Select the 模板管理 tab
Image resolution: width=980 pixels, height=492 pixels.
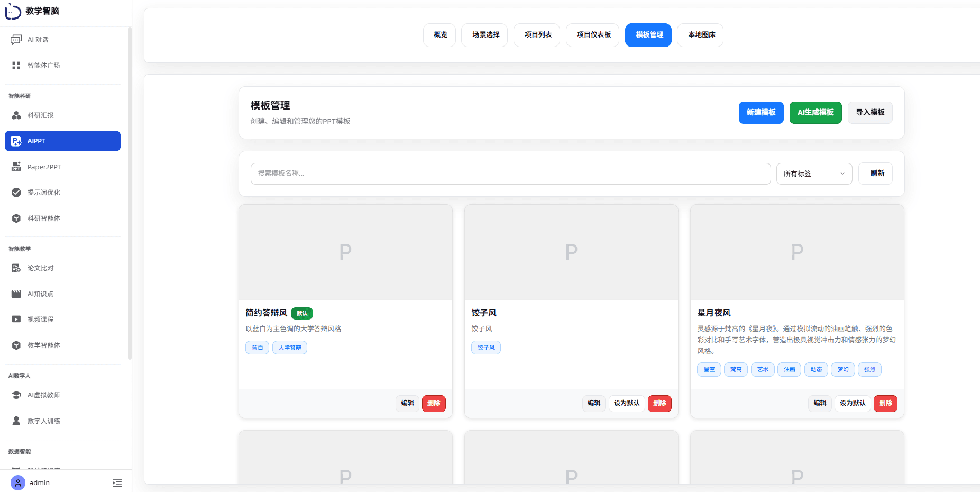click(x=649, y=35)
